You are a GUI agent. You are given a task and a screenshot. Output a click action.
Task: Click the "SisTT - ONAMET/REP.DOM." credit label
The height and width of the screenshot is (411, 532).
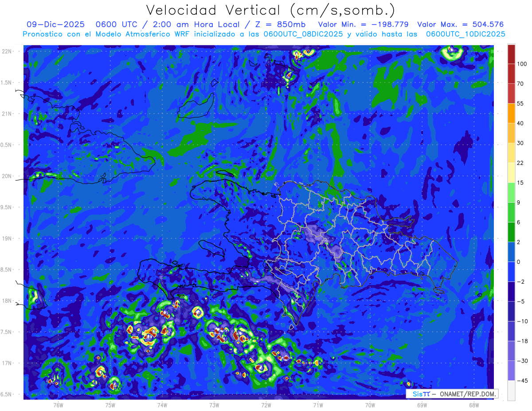452,394
